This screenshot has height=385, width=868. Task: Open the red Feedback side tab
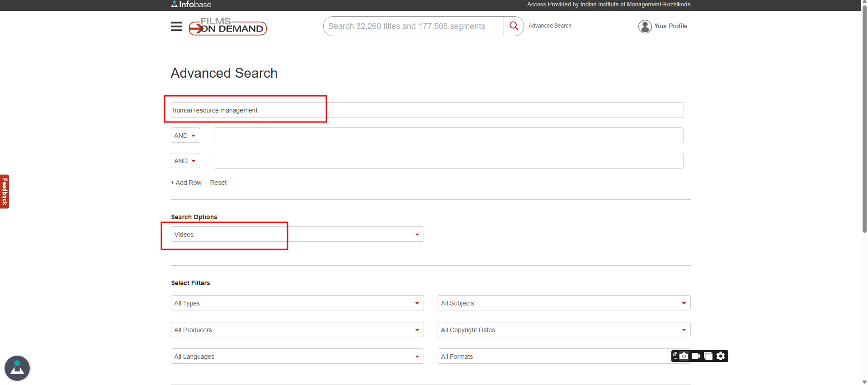click(5, 192)
